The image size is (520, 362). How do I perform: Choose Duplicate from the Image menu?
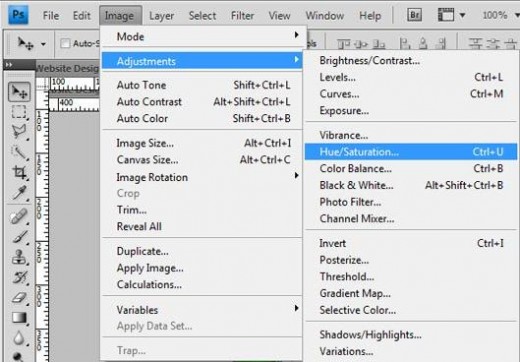pyautogui.click(x=202, y=251)
